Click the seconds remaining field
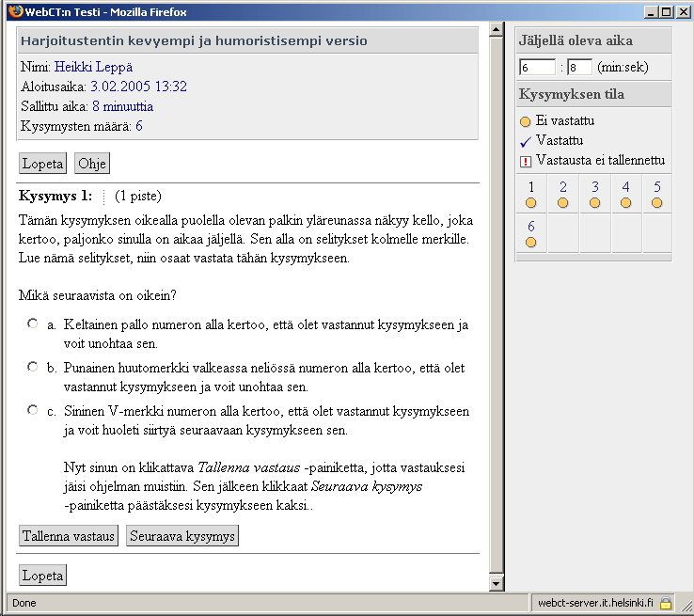The image size is (694, 616). (580, 68)
